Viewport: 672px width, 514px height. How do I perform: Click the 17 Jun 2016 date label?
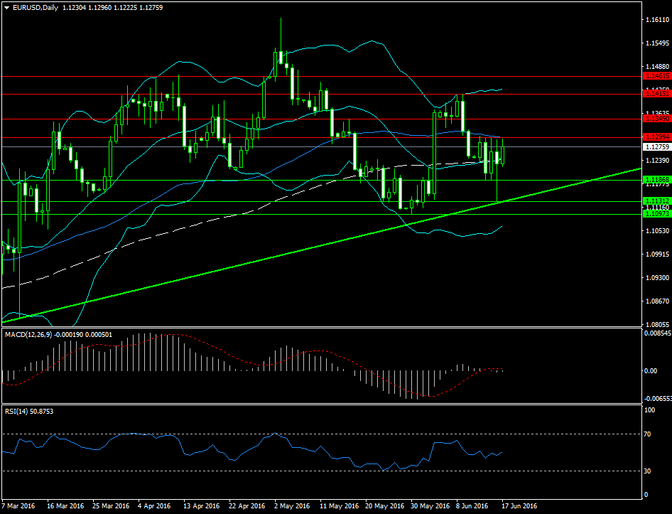click(x=519, y=507)
